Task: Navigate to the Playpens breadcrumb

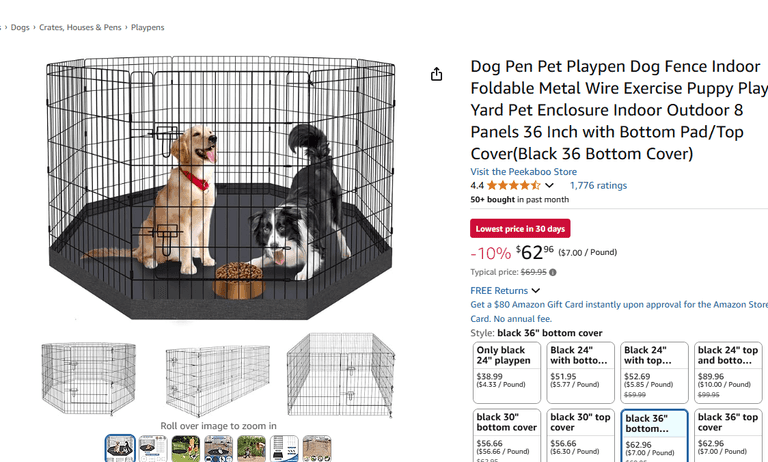Action: click(147, 28)
